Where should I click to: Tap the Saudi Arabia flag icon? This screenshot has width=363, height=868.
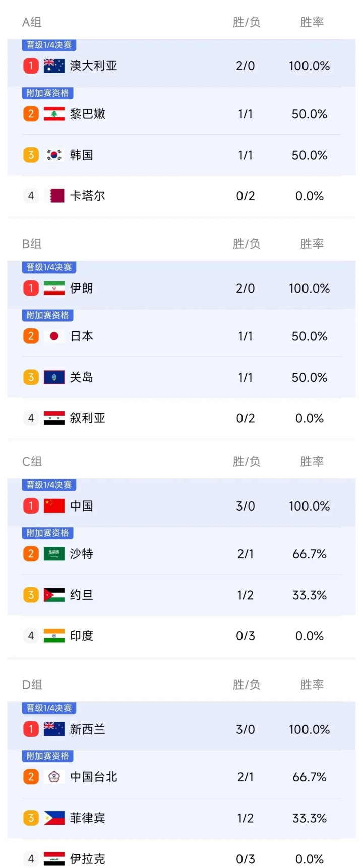pyautogui.click(x=54, y=554)
